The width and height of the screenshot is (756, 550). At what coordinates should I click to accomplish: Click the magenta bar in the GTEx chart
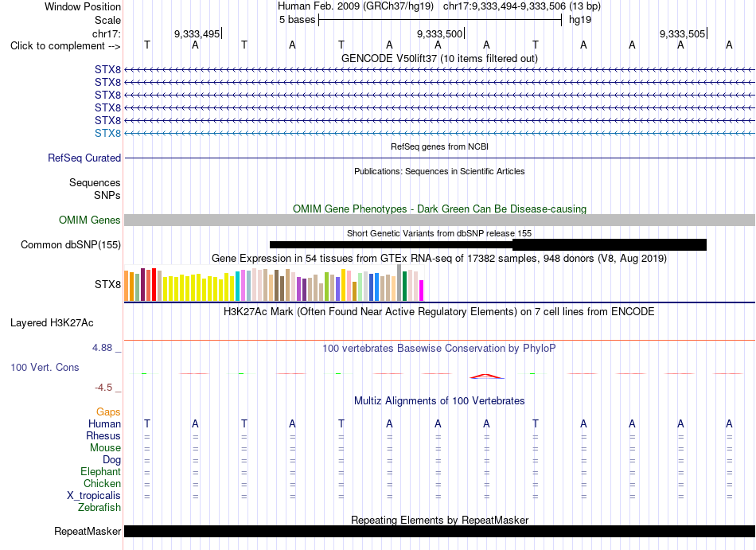point(422,291)
